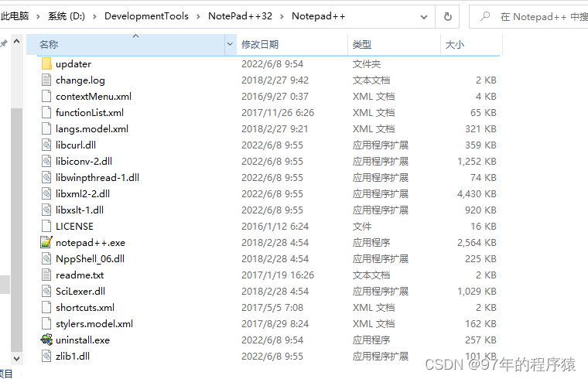Refresh the current folder view
Viewport: 588px width, 379px height.
coord(447,16)
